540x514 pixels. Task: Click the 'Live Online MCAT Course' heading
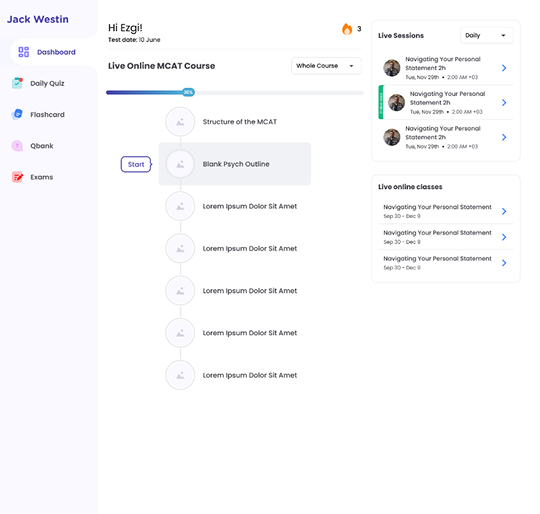[162, 66]
